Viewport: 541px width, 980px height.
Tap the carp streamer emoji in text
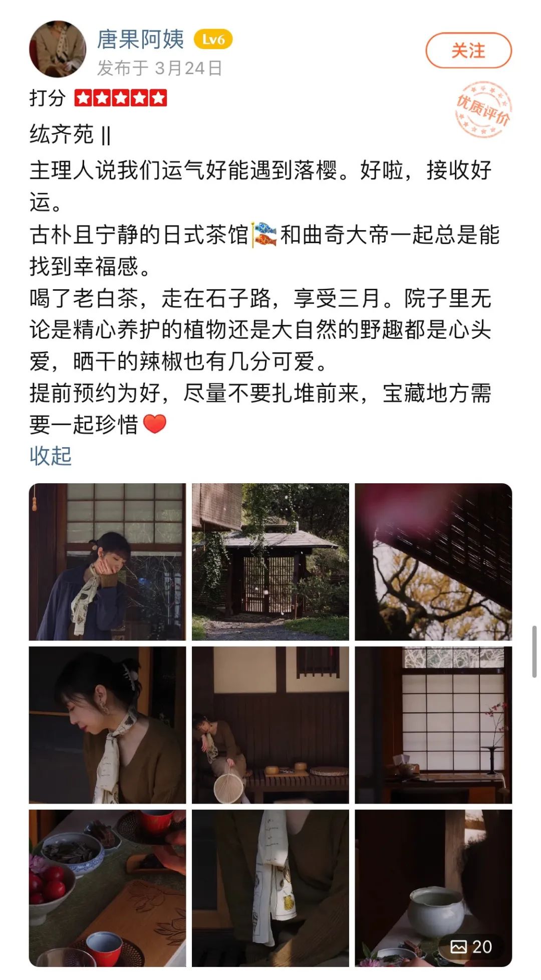point(264,235)
